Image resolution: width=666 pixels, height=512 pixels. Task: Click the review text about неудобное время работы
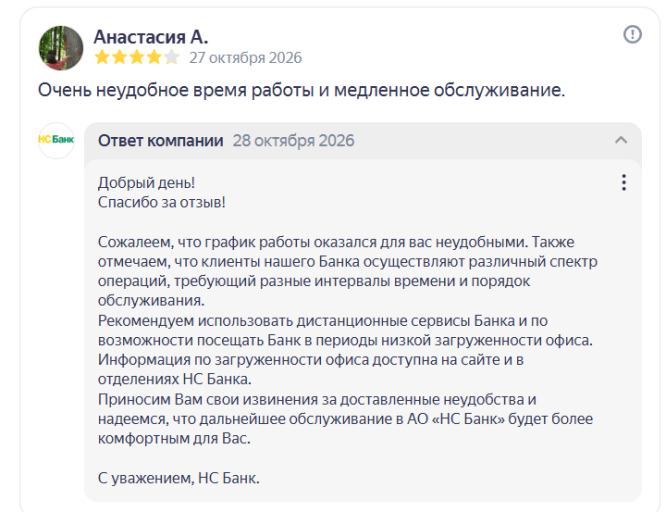pos(302,90)
